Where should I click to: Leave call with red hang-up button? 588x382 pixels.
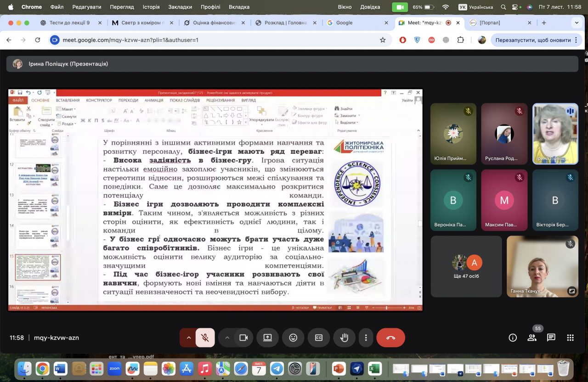pos(390,338)
